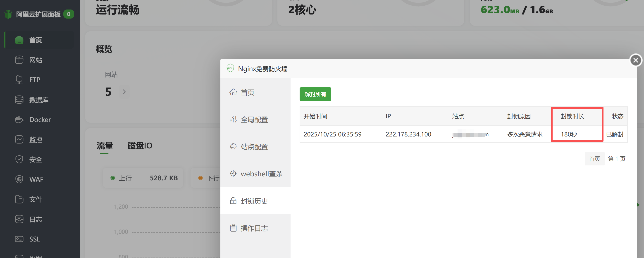The image size is (644, 258).
Task: Open the 监控 monitoring page
Action: [36, 139]
